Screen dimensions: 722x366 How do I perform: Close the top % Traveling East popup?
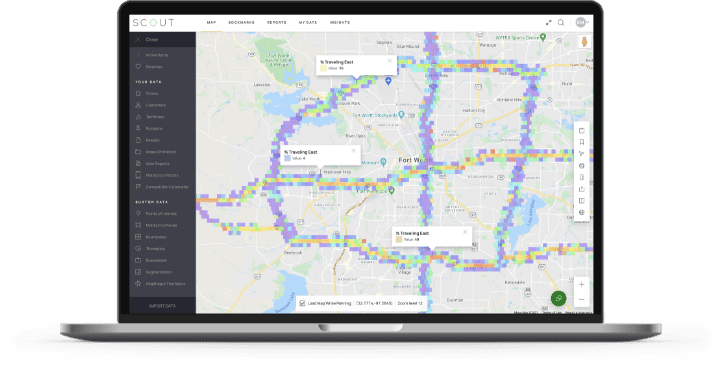(390, 61)
